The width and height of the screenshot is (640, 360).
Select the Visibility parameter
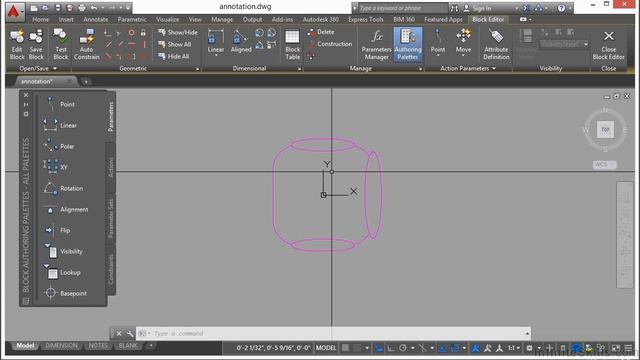pos(63,251)
